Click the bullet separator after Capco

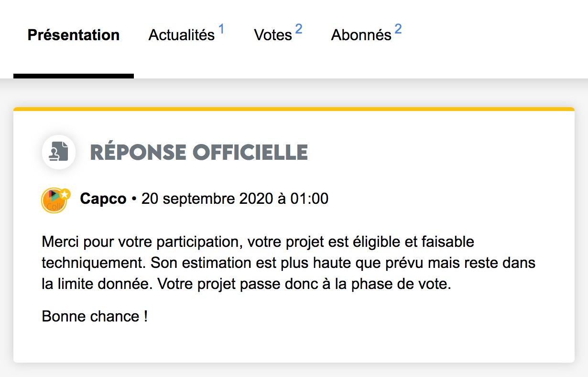point(134,199)
